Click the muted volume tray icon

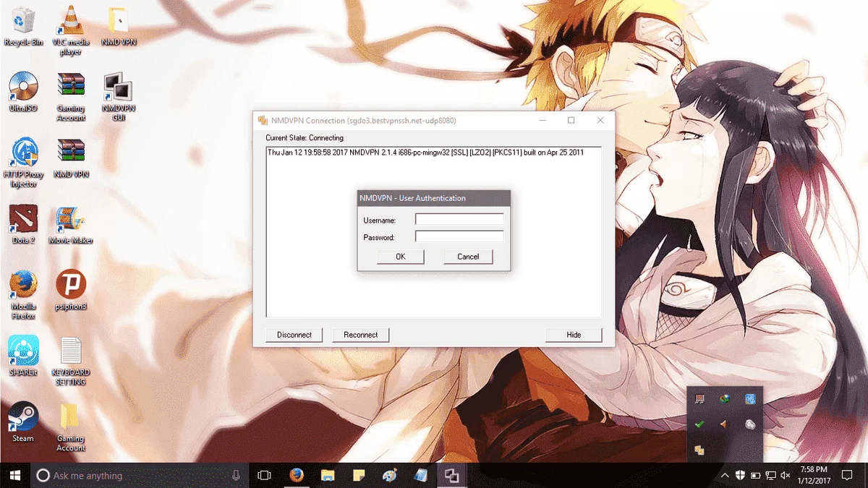[x=786, y=475]
